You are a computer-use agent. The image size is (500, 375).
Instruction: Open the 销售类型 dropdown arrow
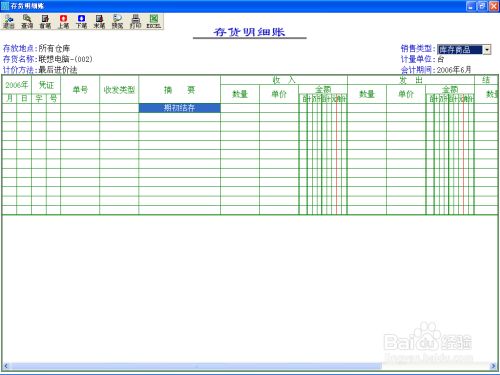pos(487,50)
